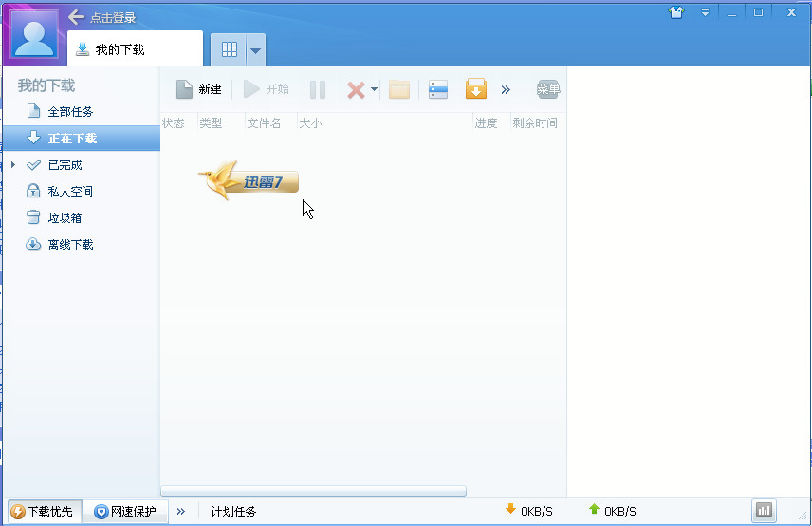Click the orange download box icon

(x=476, y=89)
